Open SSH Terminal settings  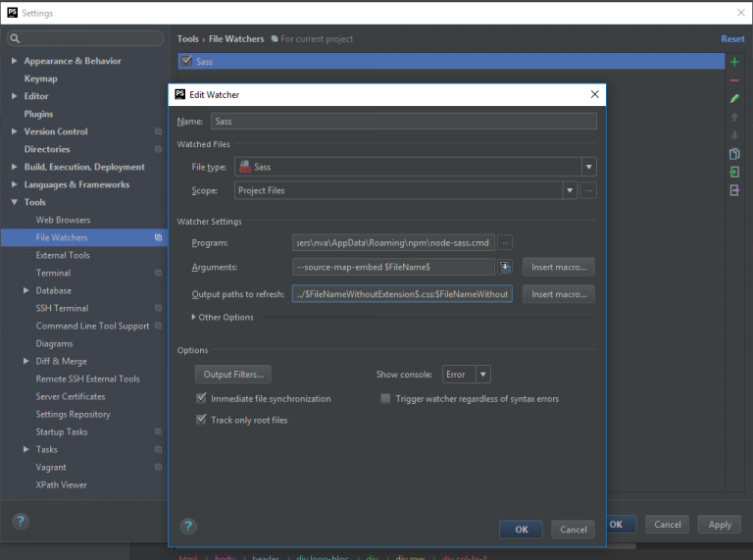tap(62, 308)
